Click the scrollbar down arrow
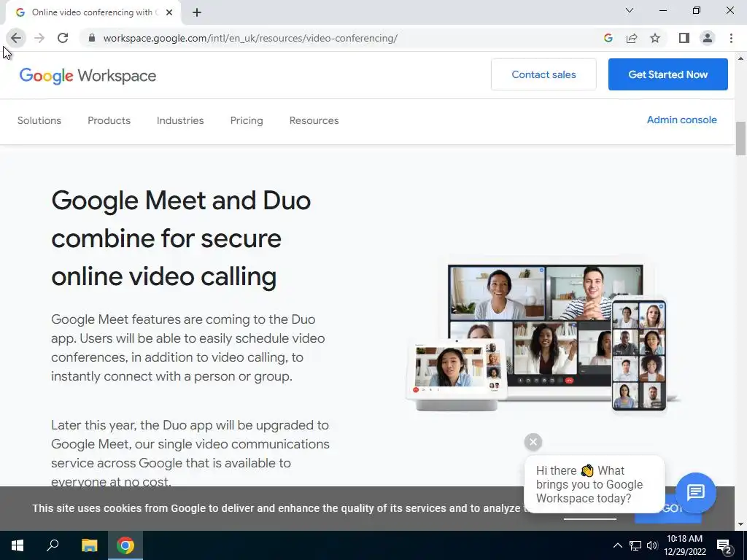 tap(740, 524)
